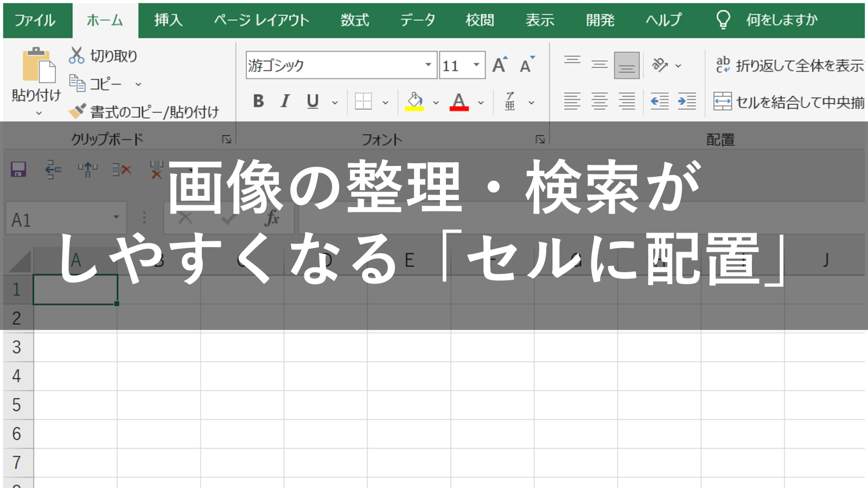This screenshot has width=868, height=488.
Task: Open the font size 11 dropdown
Action: coord(476,65)
